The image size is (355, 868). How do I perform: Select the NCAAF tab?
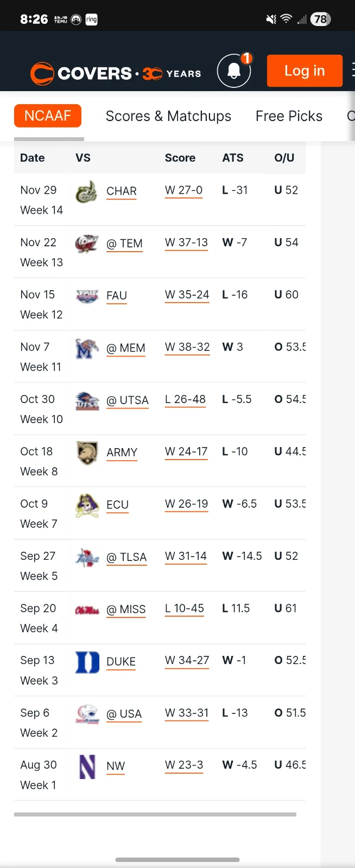pyautogui.click(x=48, y=116)
